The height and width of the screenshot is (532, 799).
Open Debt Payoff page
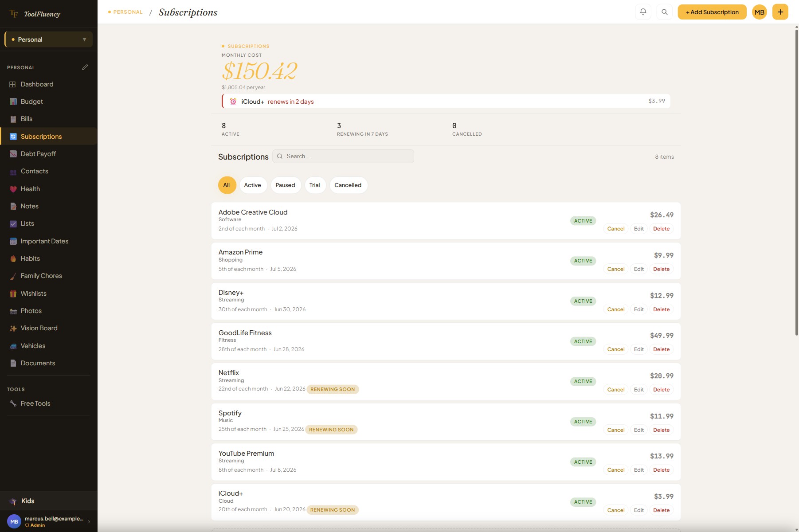(x=49, y=154)
